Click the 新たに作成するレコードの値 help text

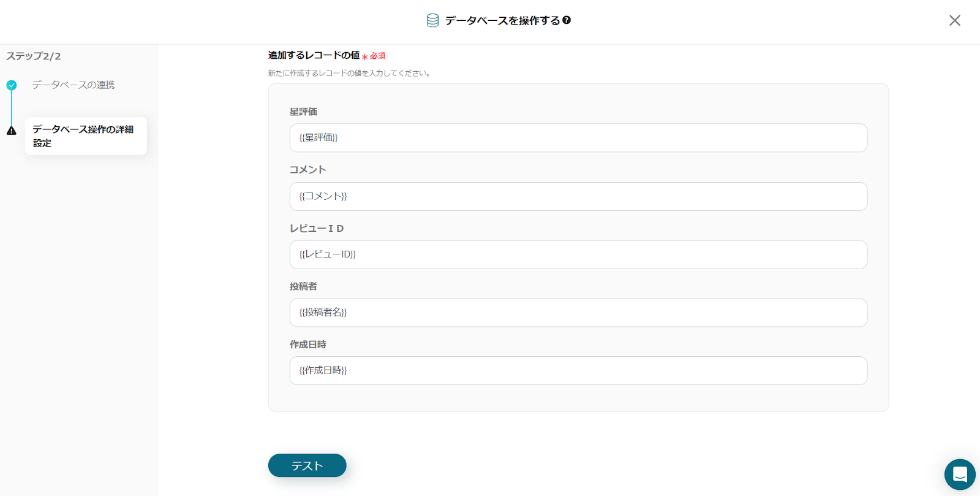(350, 73)
